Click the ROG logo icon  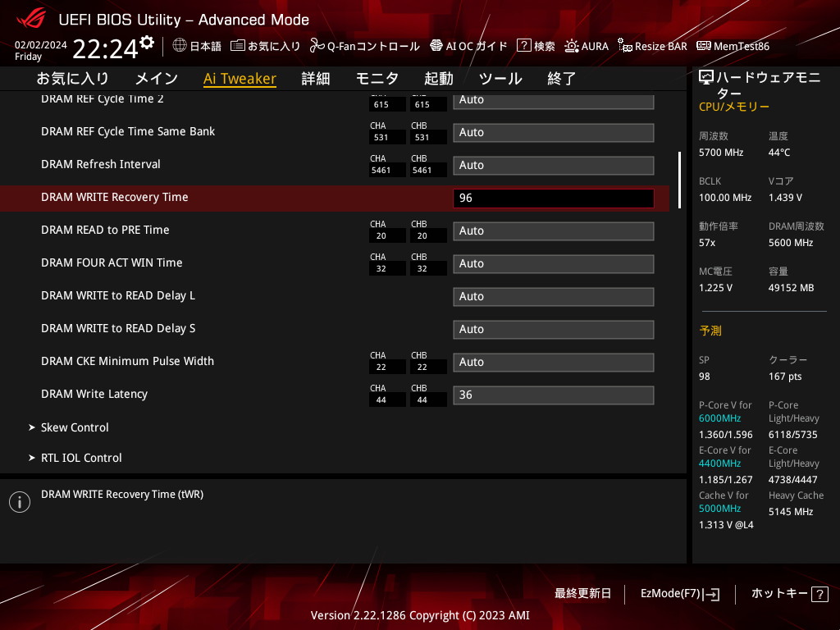point(31,19)
